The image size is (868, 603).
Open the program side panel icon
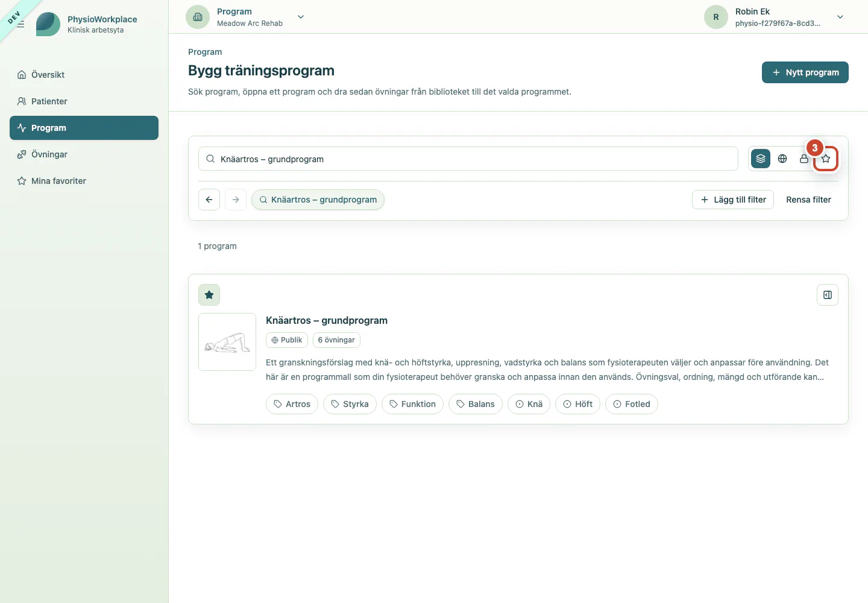pos(828,295)
